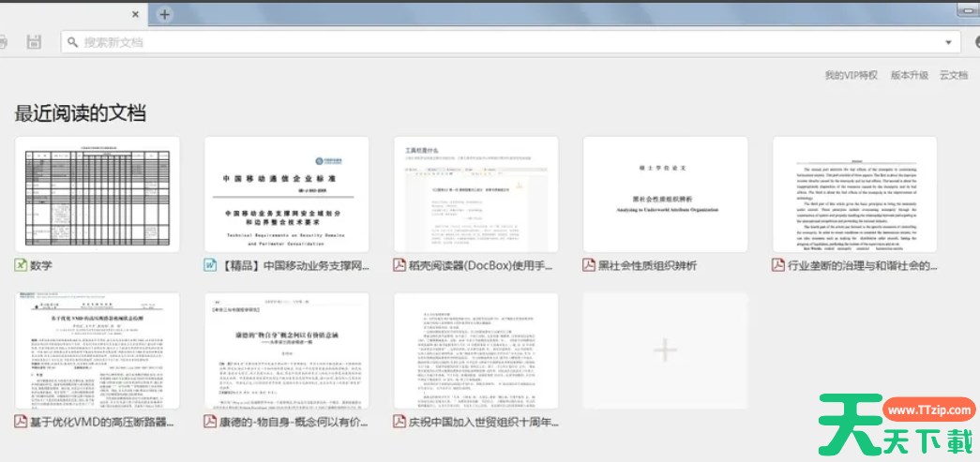Viewport: 980px width, 462px height.
Task: Open 云文档 cloud documents
Action: coord(954,75)
